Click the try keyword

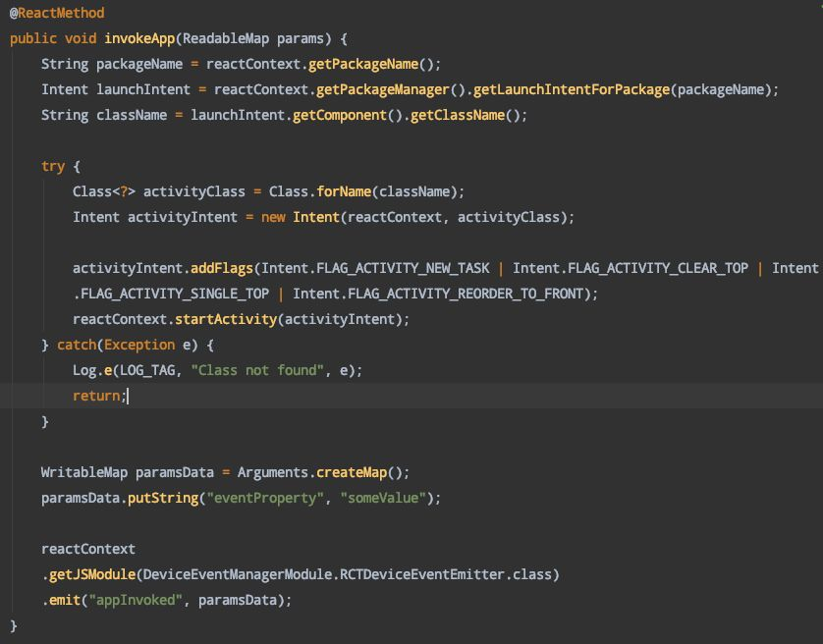coord(53,166)
